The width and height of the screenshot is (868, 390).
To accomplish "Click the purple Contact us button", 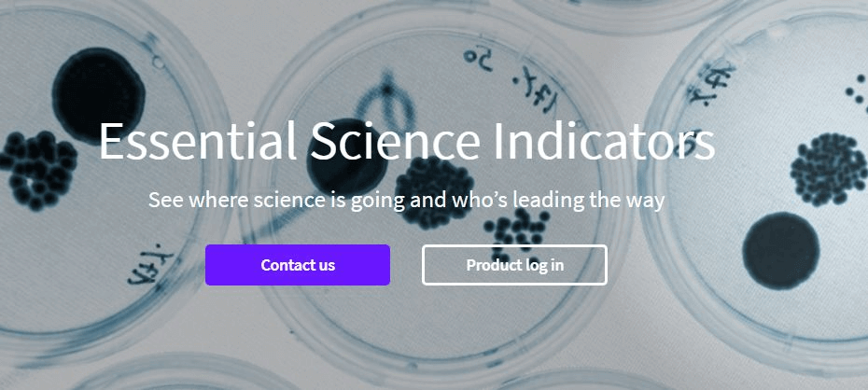I will [298, 265].
